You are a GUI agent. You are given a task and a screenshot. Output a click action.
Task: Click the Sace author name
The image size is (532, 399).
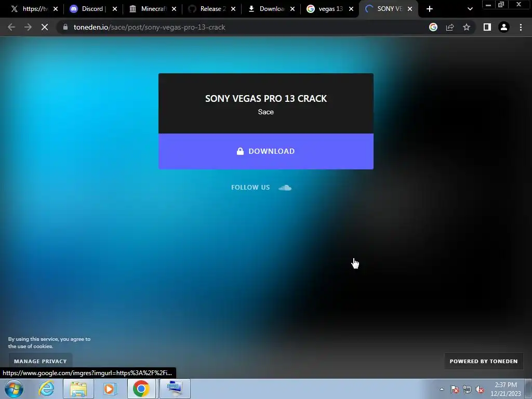265,112
